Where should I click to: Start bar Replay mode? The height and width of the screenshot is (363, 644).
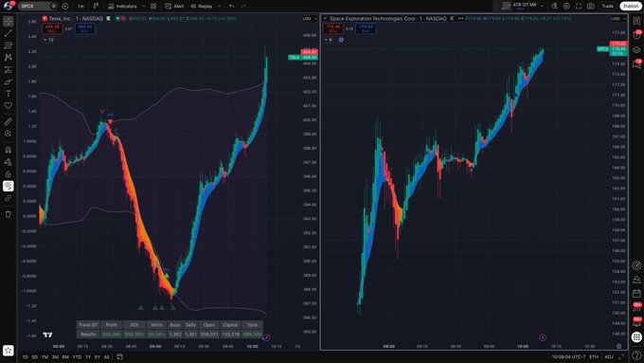[x=202, y=7]
